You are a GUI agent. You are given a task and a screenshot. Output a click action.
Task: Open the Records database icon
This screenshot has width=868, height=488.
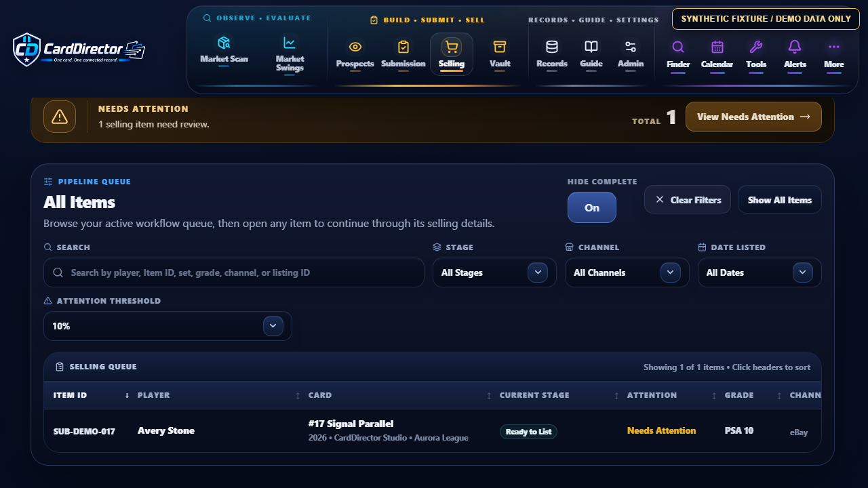552,47
